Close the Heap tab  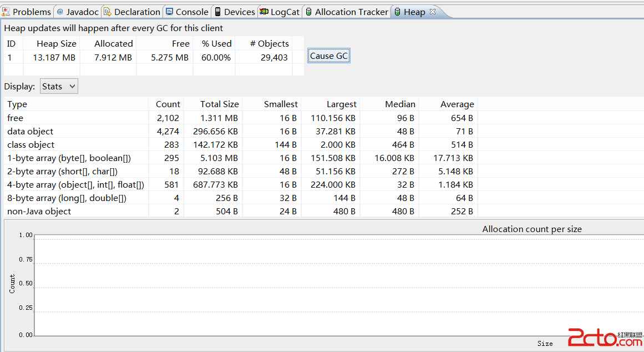click(433, 12)
